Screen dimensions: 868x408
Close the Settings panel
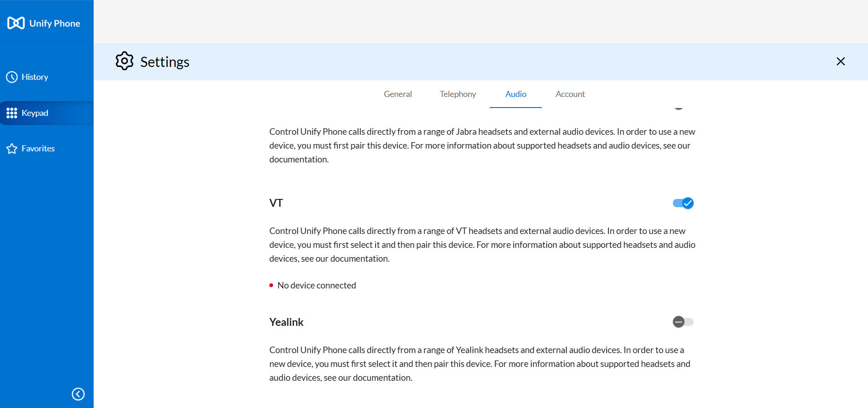coord(840,61)
